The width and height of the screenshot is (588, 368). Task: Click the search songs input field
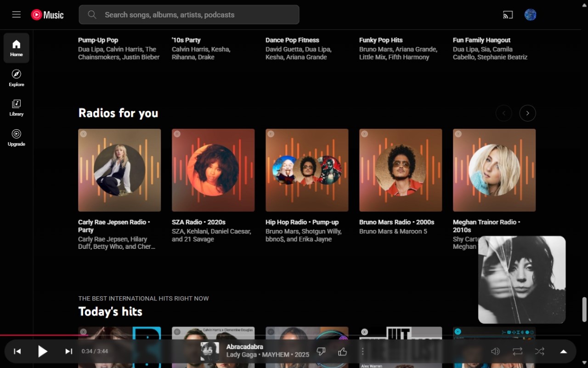click(x=189, y=15)
